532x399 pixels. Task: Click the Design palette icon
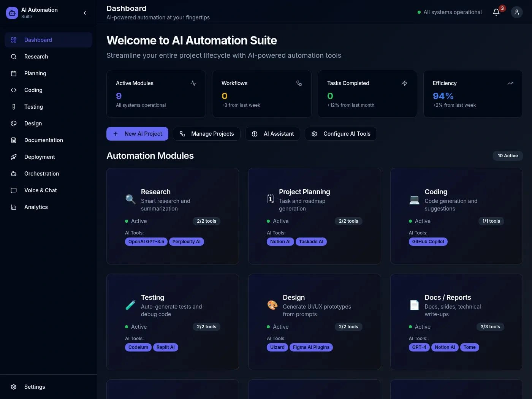pos(272,305)
